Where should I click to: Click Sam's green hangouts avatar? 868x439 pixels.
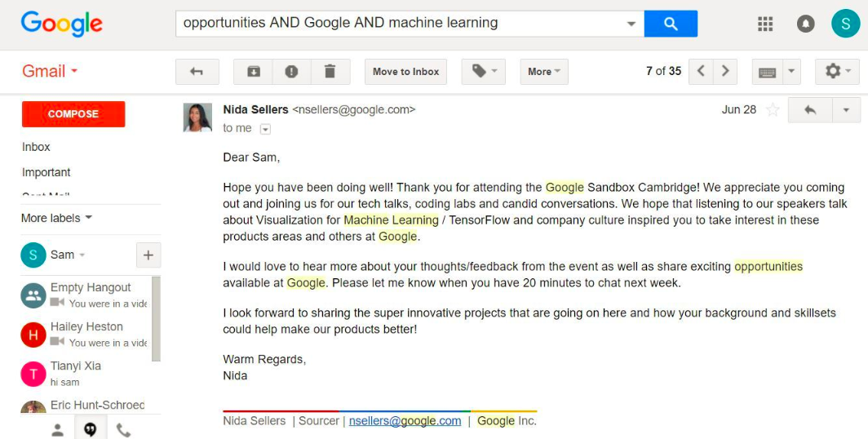click(x=33, y=255)
